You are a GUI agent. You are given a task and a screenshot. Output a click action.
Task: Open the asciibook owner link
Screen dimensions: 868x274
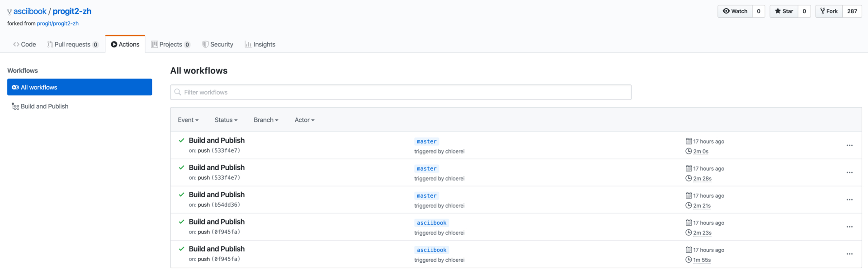30,11
